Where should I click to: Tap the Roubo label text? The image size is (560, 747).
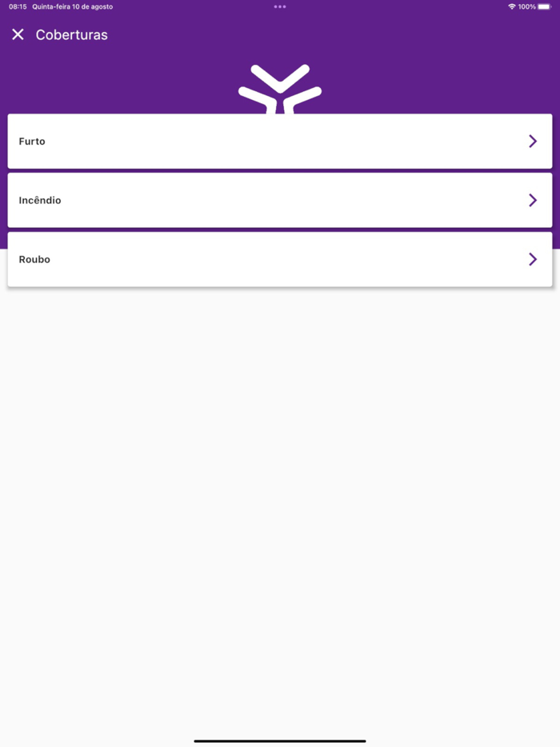pos(34,259)
